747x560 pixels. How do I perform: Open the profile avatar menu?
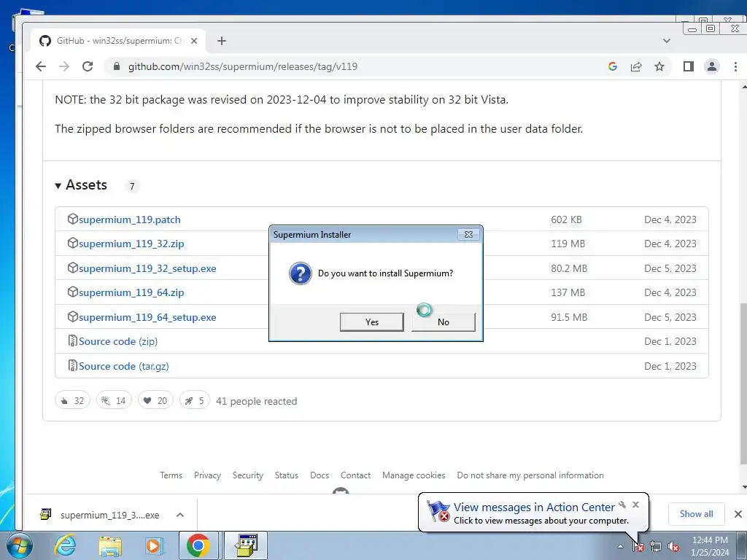pos(712,66)
